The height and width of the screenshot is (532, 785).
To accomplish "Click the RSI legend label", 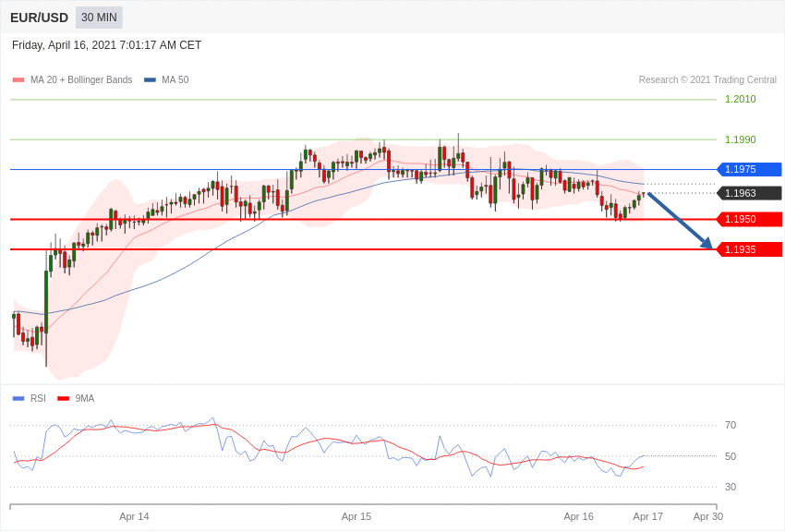I will (38, 398).
